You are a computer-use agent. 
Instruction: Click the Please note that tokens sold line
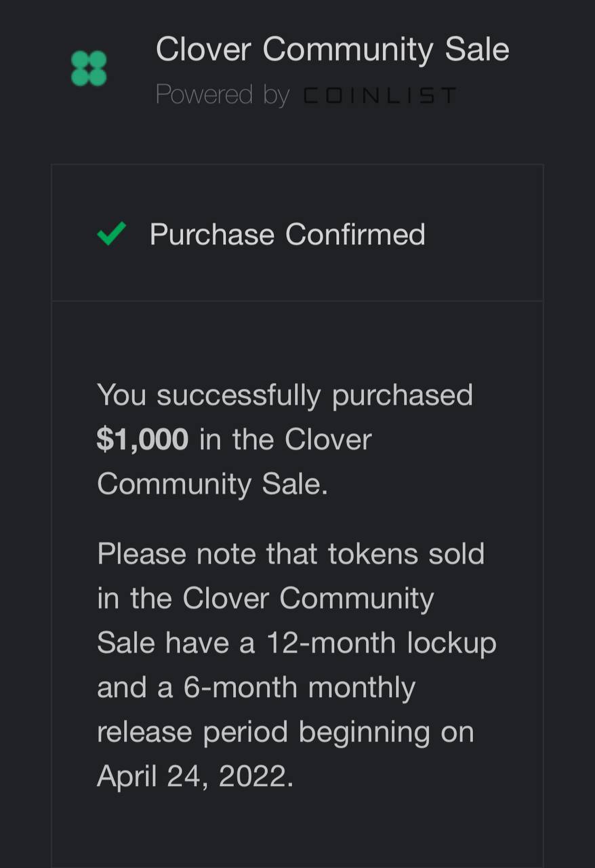click(x=291, y=554)
